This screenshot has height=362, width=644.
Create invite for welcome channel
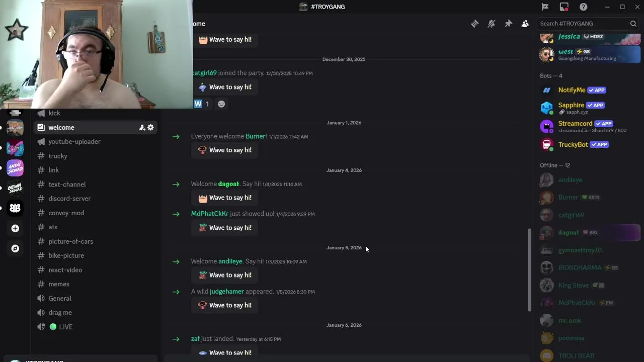point(142,128)
